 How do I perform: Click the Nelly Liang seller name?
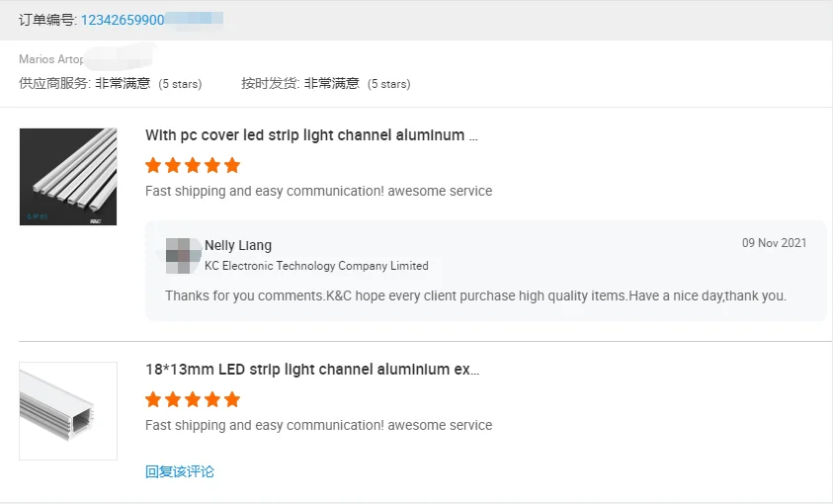pos(238,245)
